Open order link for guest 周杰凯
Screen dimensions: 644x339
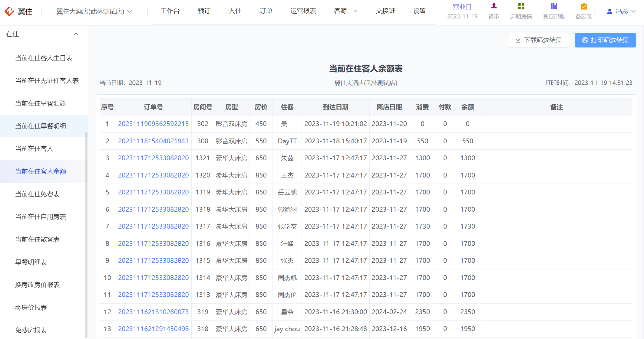coord(153,278)
